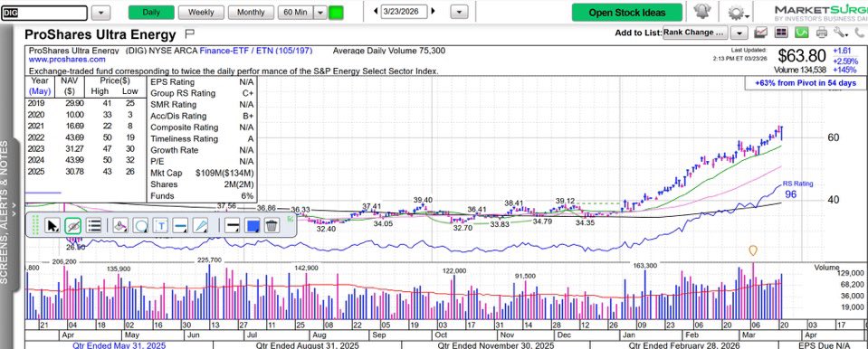The height and width of the screenshot is (349, 868).
Task: Open the line thickness selector
Action: [x=233, y=226]
